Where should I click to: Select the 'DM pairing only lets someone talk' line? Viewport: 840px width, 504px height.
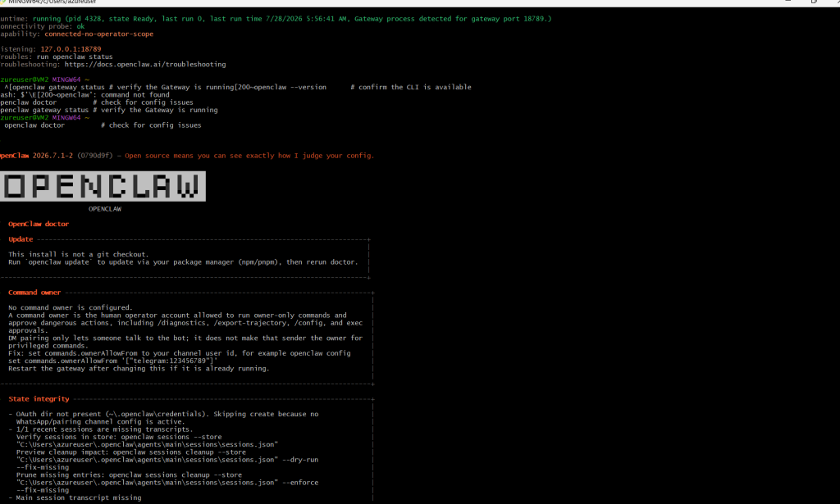[x=185, y=338]
